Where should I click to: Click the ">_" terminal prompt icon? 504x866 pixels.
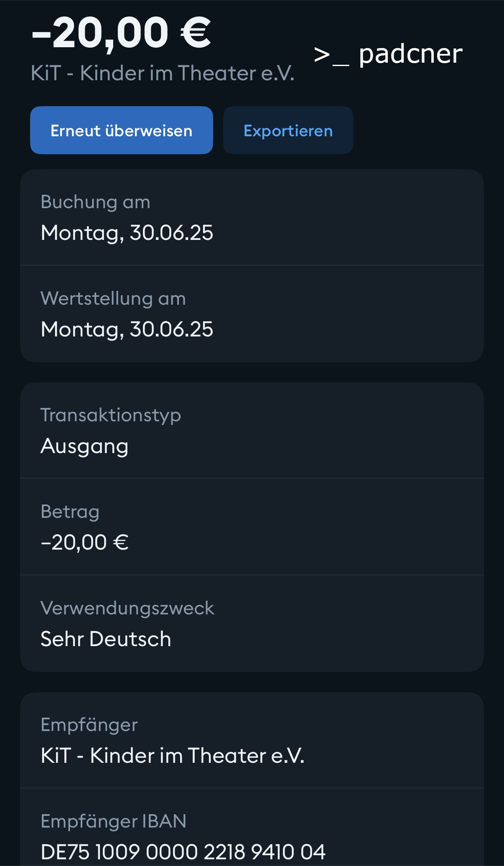331,56
